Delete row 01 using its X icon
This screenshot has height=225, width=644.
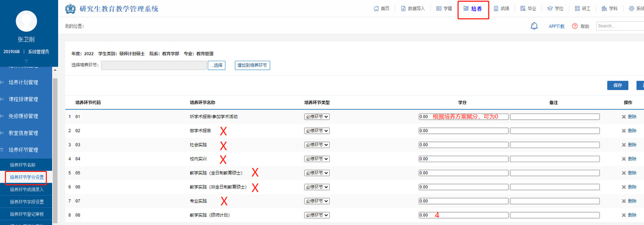click(x=624, y=117)
